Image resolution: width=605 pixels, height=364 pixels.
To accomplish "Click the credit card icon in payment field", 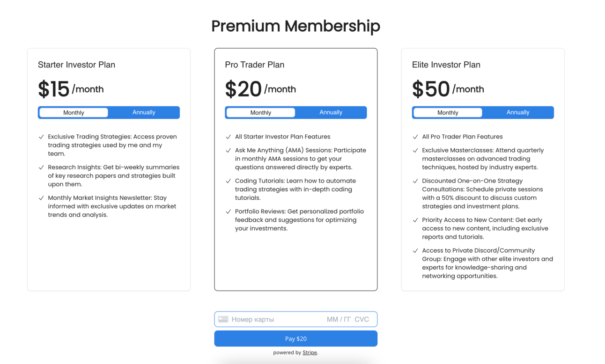I will click(x=223, y=320).
